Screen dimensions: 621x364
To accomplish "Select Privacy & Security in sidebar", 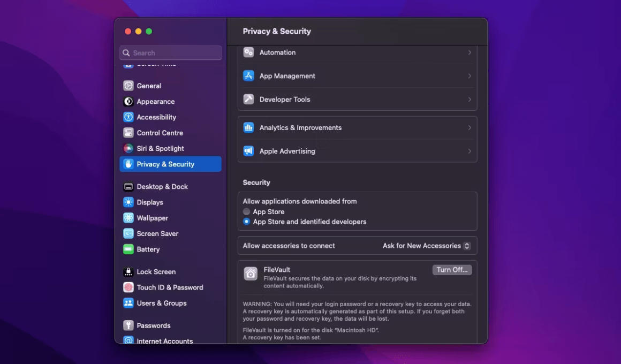I will 170,164.
